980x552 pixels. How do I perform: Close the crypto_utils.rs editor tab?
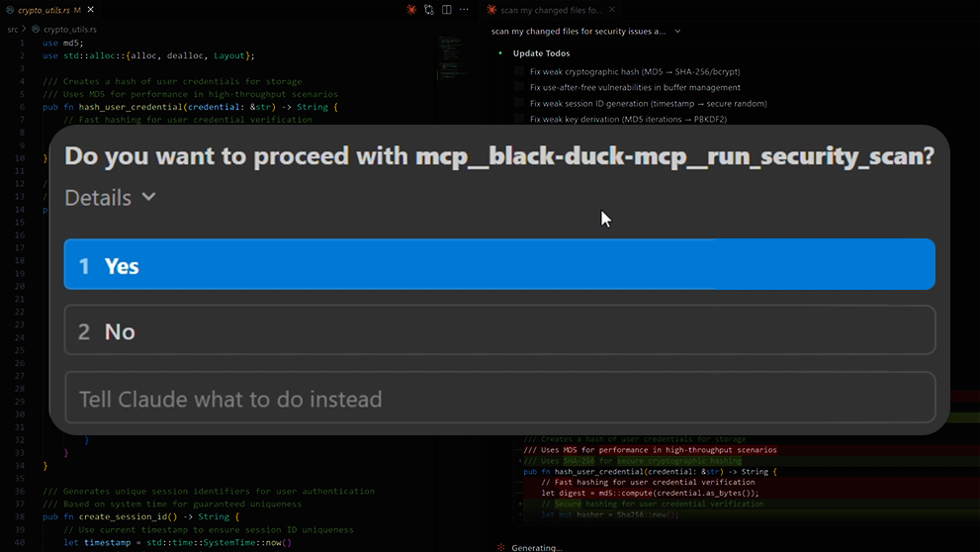89,10
